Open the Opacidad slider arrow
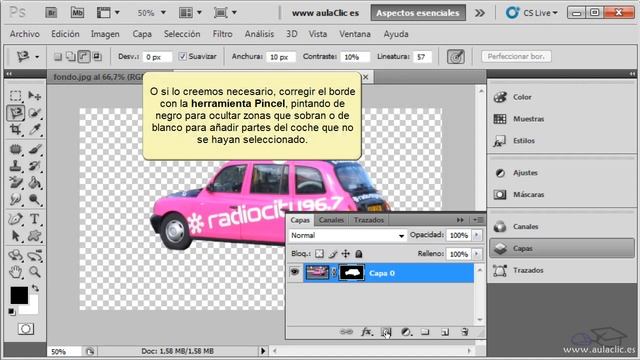Image resolution: width=640 pixels, height=360 pixels. [x=476, y=235]
